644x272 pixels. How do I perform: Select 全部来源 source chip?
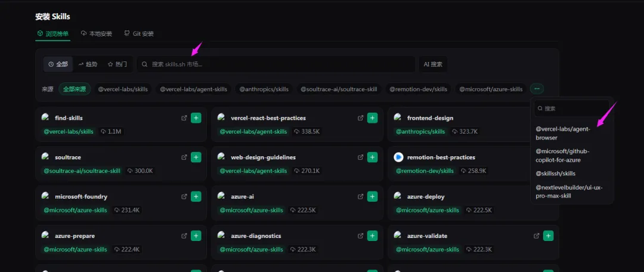tap(75, 89)
